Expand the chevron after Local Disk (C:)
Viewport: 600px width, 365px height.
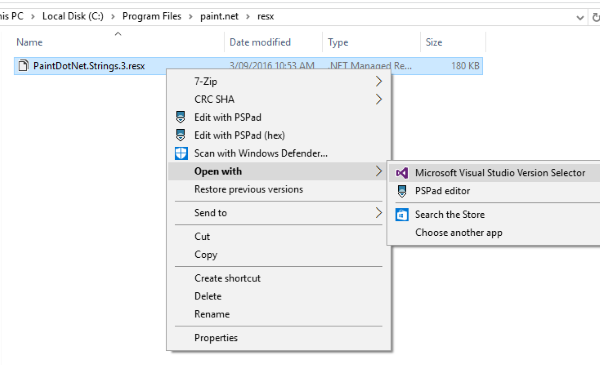113,17
